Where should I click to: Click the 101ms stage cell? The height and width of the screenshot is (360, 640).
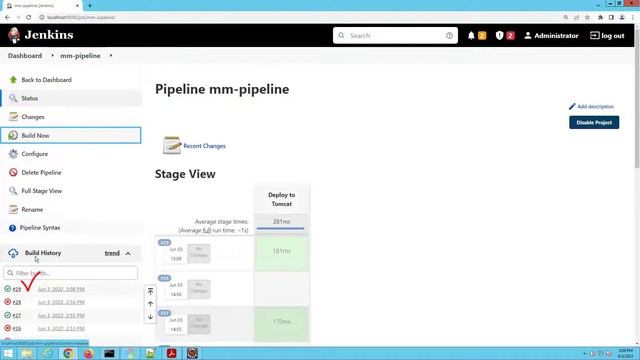pyautogui.click(x=281, y=253)
